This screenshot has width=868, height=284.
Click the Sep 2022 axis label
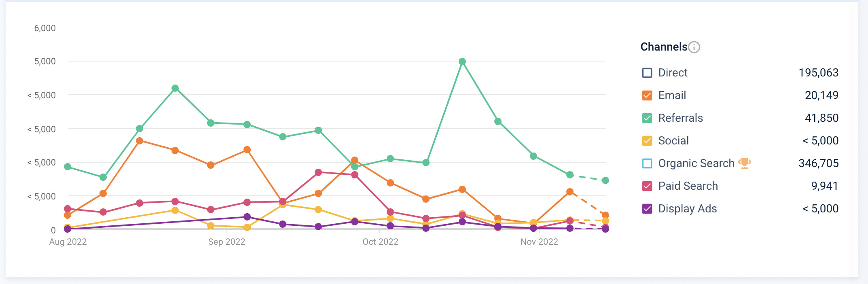coord(227,242)
